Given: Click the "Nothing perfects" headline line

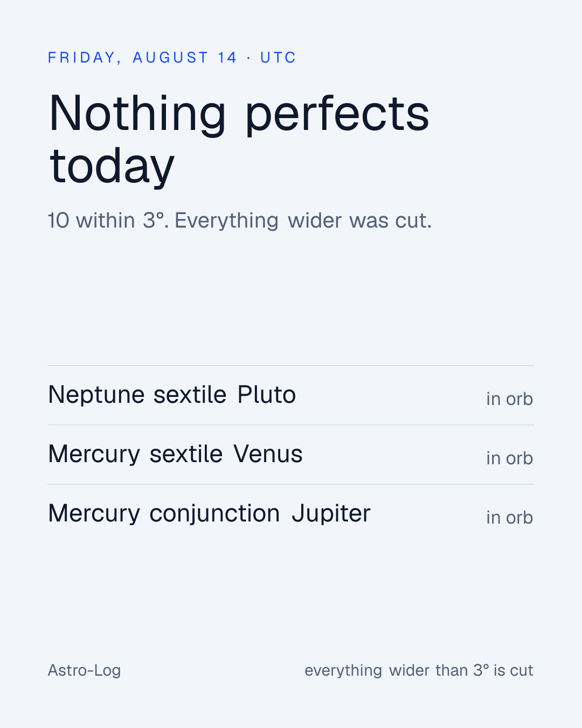Looking at the screenshot, I should (239, 115).
